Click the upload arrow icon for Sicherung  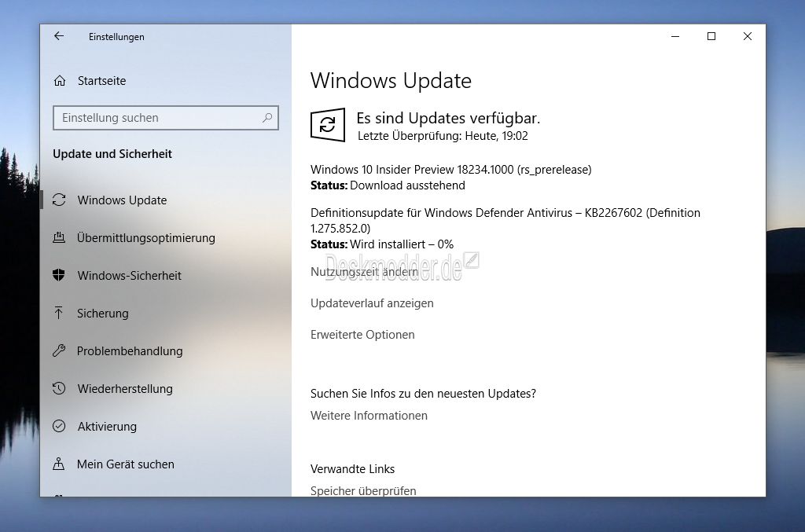59,313
